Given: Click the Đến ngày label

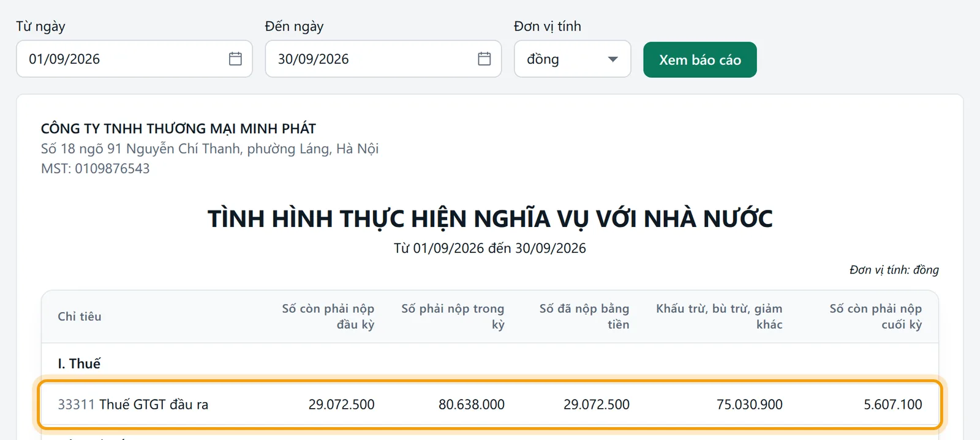Looking at the screenshot, I should click(x=294, y=26).
